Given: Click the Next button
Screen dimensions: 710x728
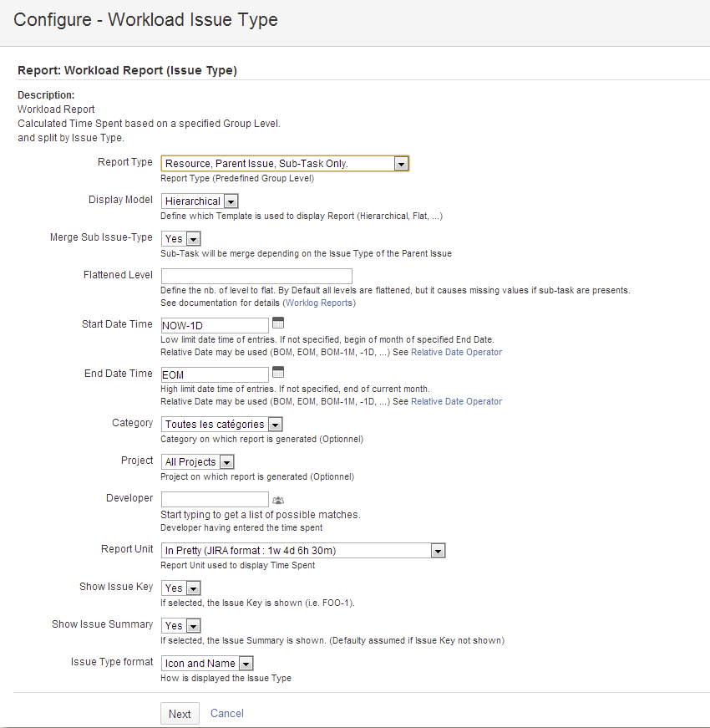Looking at the screenshot, I should [180, 714].
